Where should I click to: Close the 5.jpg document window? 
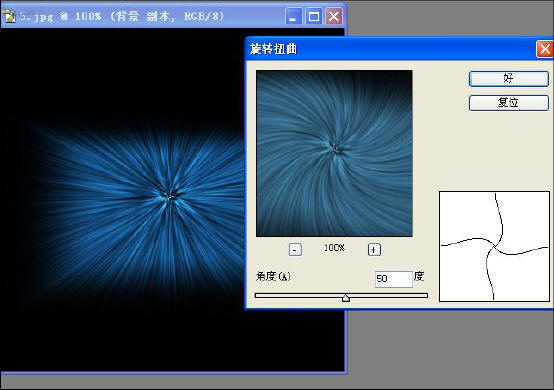(x=334, y=17)
